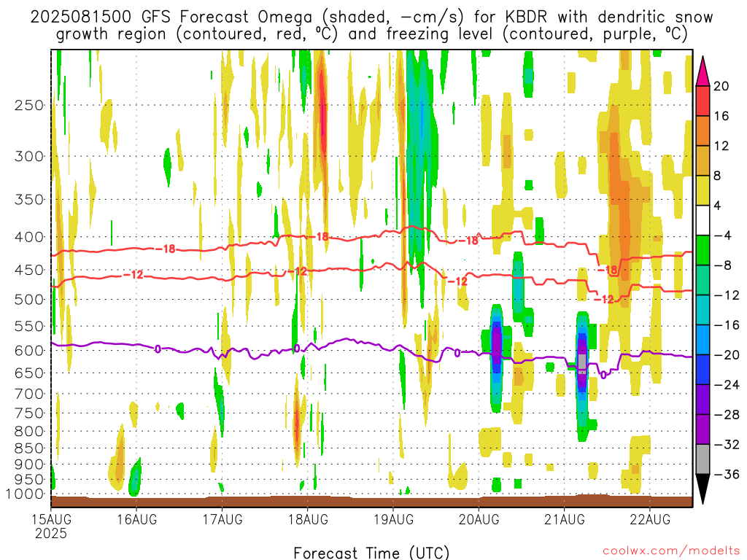Image resolution: width=747 pixels, height=560 pixels.
Task: Click the 21AUG time axis label
Action: (x=565, y=519)
